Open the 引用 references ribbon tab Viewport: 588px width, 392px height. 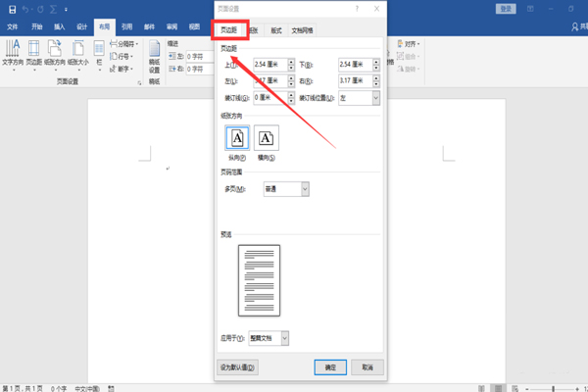[126, 27]
